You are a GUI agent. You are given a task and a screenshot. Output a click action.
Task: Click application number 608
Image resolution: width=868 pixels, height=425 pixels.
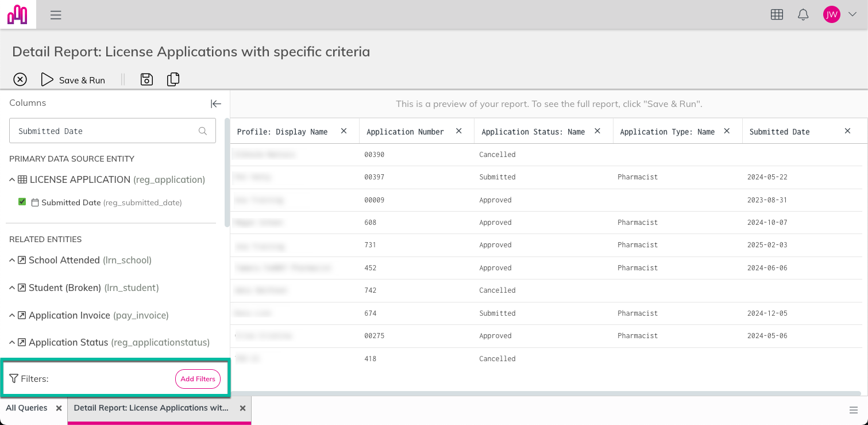coord(370,223)
